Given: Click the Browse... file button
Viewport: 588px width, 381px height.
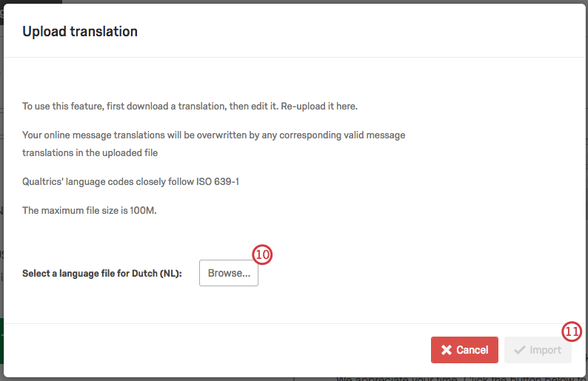Looking at the screenshot, I should [x=229, y=273].
